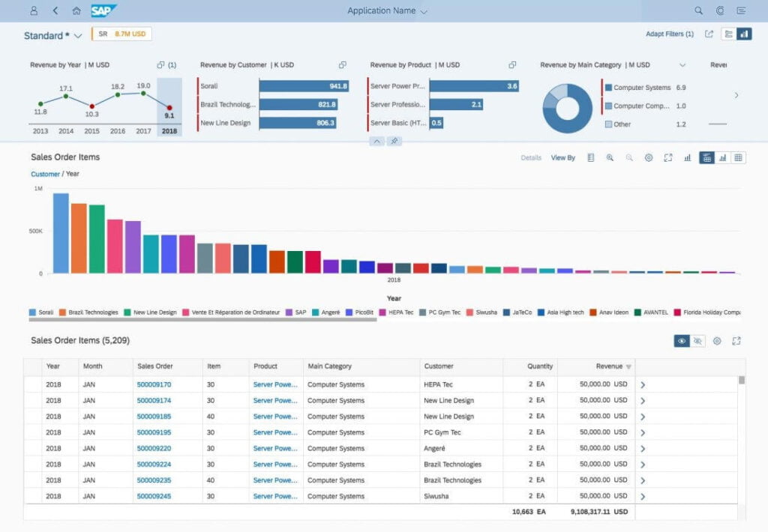Click the Details label above the chart
The height and width of the screenshot is (532, 768).
point(531,157)
